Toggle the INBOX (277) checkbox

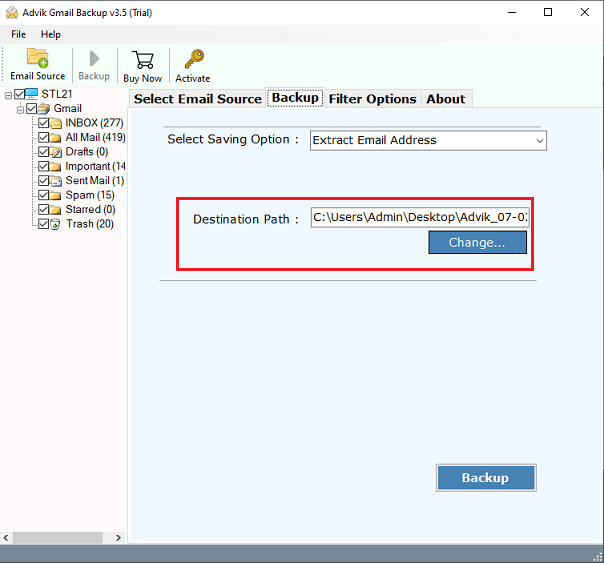click(x=44, y=123)
